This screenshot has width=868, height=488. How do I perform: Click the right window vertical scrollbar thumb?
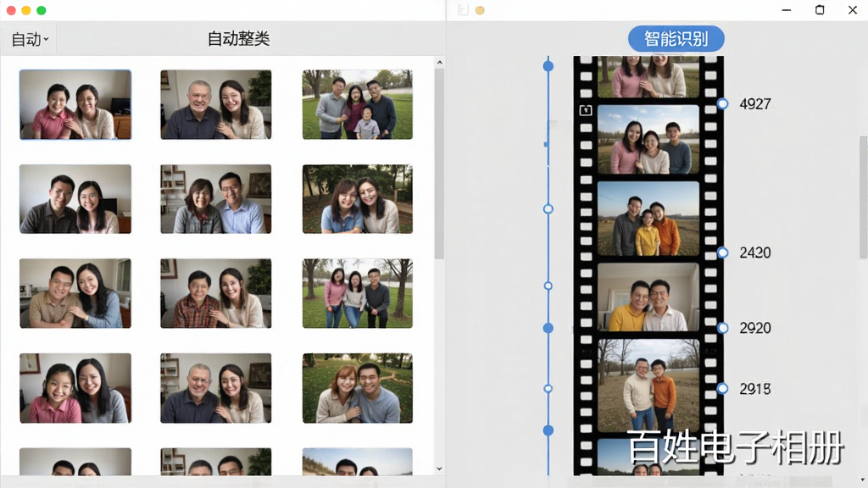864,197
